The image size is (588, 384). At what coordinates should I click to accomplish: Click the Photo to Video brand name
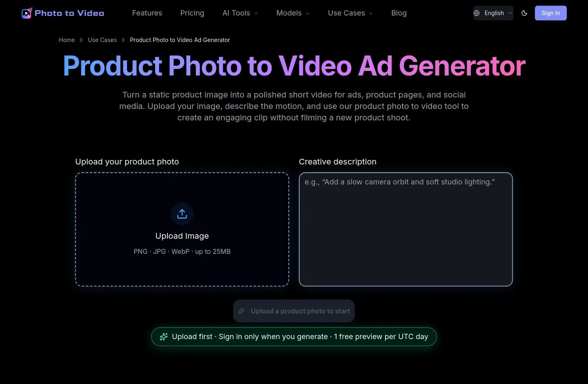(69, 13)
